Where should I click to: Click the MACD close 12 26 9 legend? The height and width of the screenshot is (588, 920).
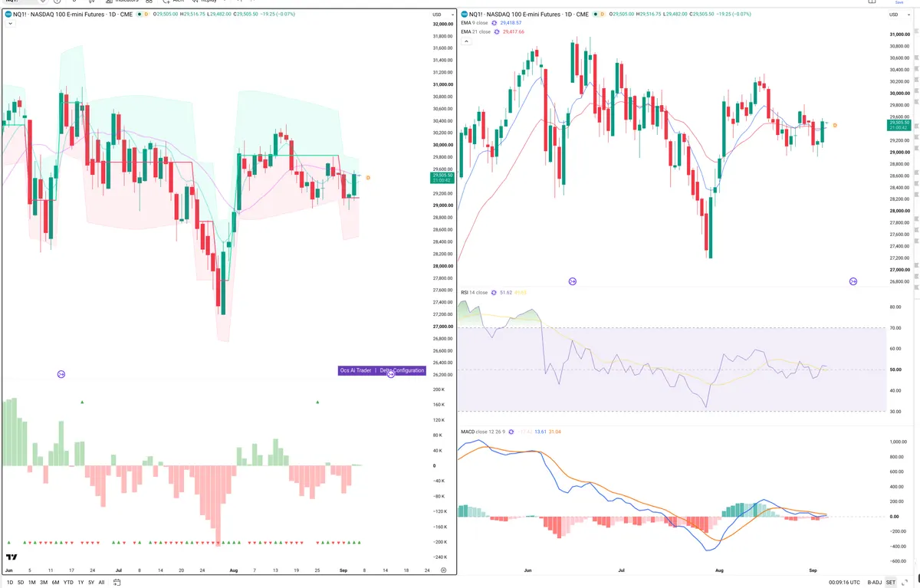pyautogui.click(x=483, y=432)
